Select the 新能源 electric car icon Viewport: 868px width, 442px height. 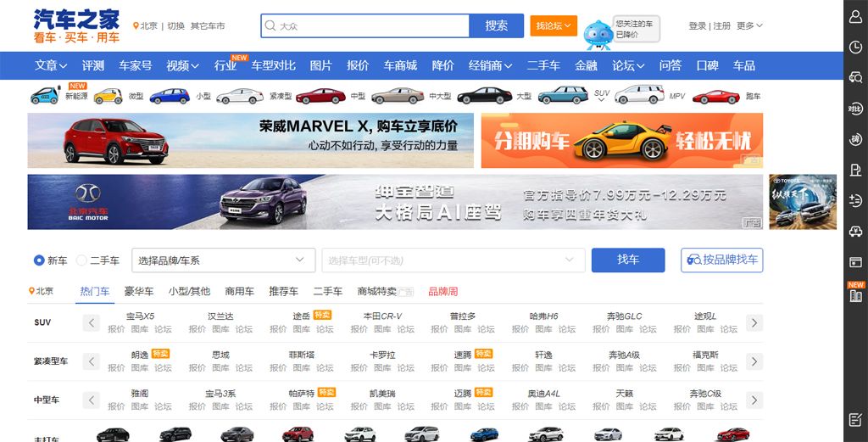(x=45, y=96)
